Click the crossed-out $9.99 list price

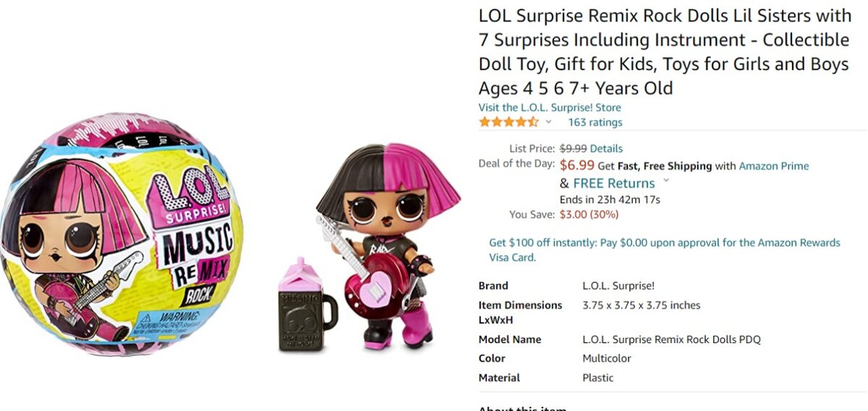pyautogui.click(x=573, y=148)
